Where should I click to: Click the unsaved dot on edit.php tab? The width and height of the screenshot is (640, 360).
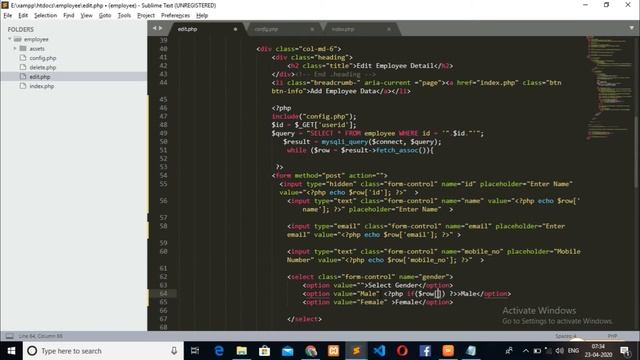[235, 29]
